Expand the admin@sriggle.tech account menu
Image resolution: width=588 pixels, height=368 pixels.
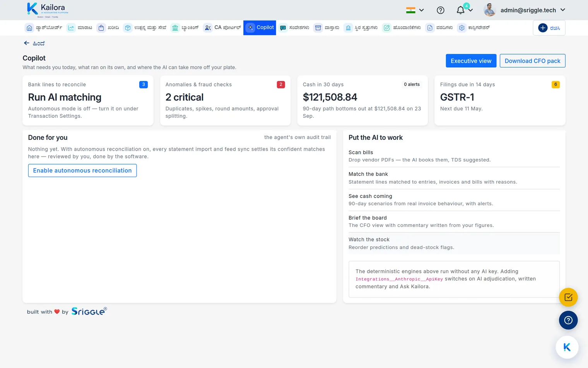(533, 10)
